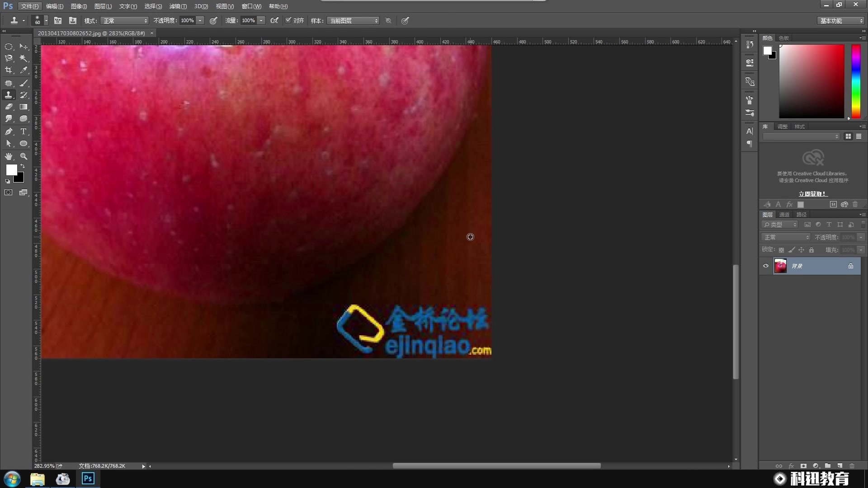
Task: Open the 滤镜 menu
Action: tap(177, 6)
